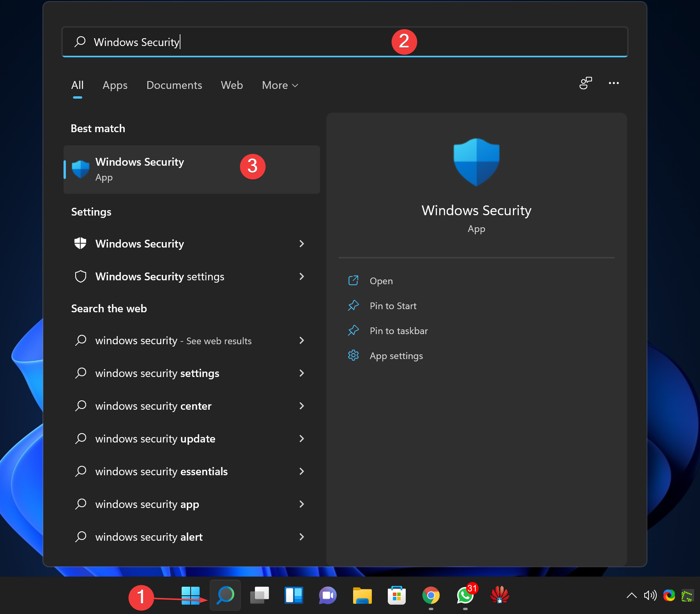Open File Explorer on the taskbar
Screen dimensions: 700x614
[362, 595]
